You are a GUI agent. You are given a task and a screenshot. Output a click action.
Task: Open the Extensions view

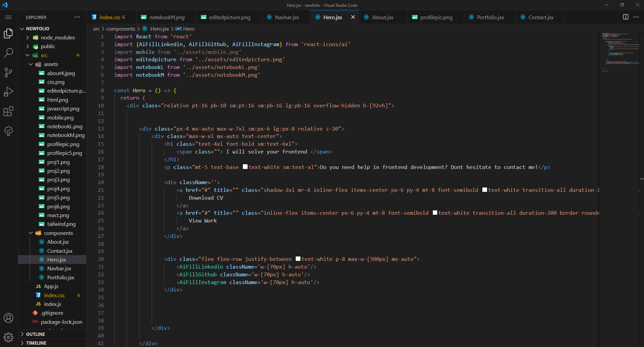[8, 111]
